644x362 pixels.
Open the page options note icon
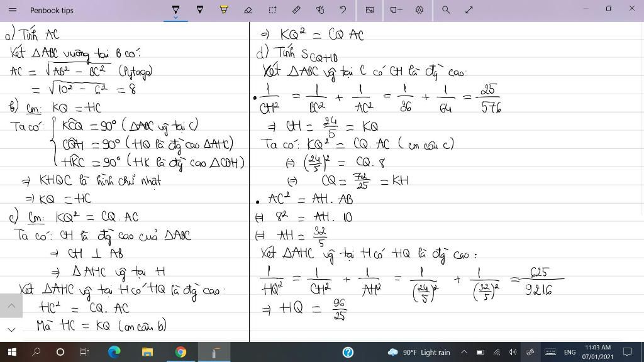click(396, 10)
